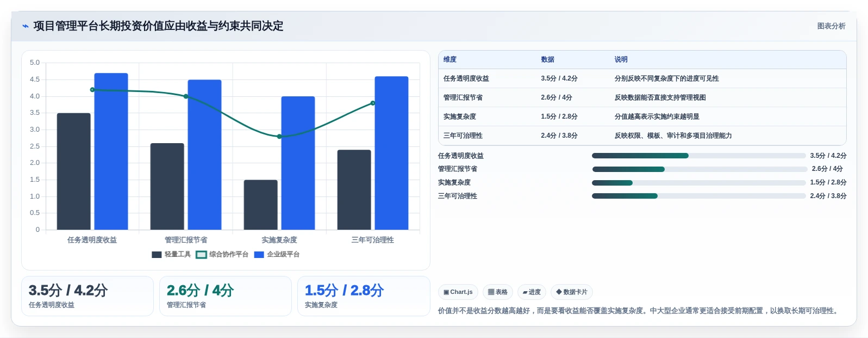
Task: Click the Chart.js tag
Action: pyautogui.click(x=458, y=292)
